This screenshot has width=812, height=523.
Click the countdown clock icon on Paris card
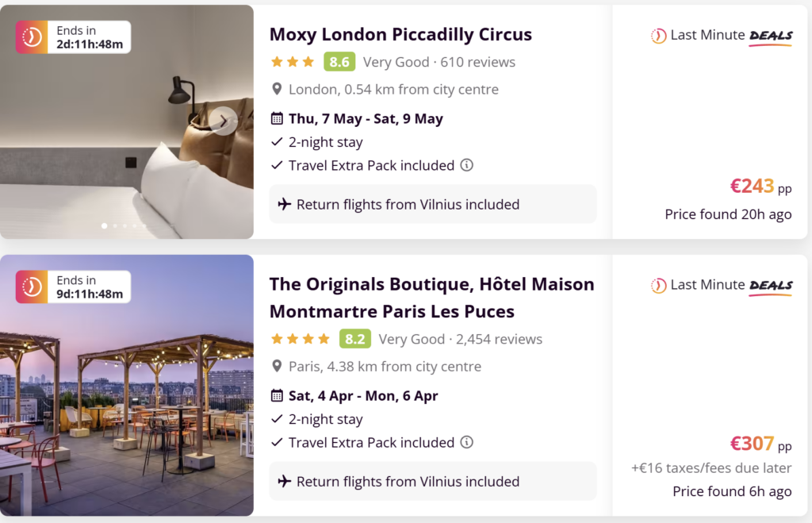pyautogui.click(x=33, y=286)
